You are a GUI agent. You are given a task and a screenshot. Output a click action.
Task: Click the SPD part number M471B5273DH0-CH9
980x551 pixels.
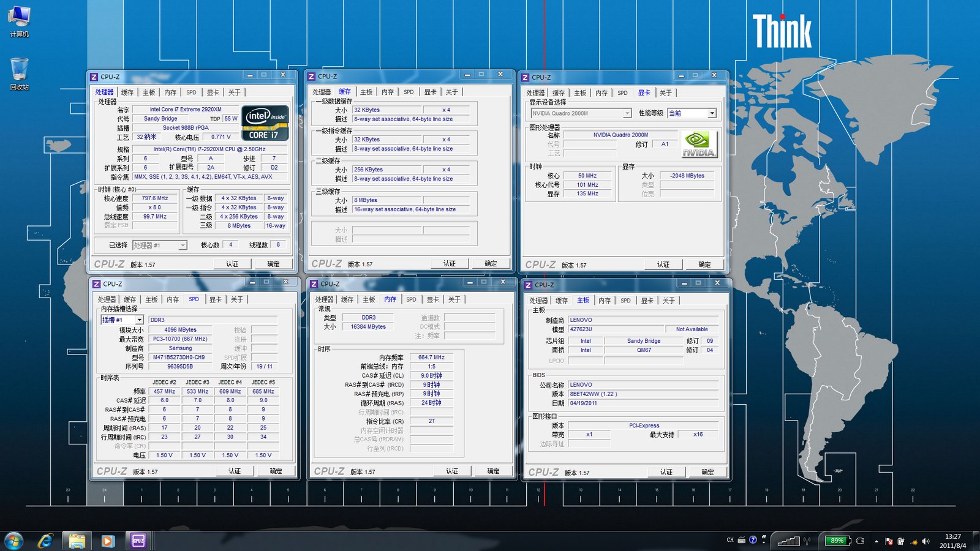click(x=179, y=358)
